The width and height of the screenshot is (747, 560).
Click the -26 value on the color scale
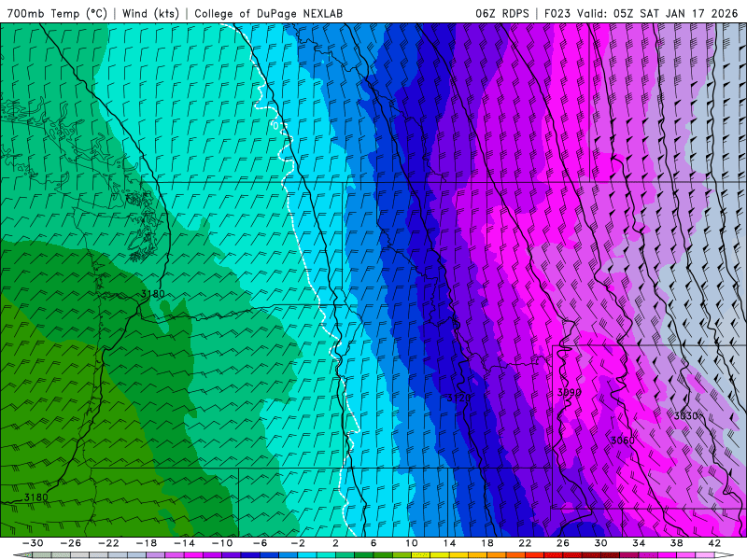click(x=71, y=543)
